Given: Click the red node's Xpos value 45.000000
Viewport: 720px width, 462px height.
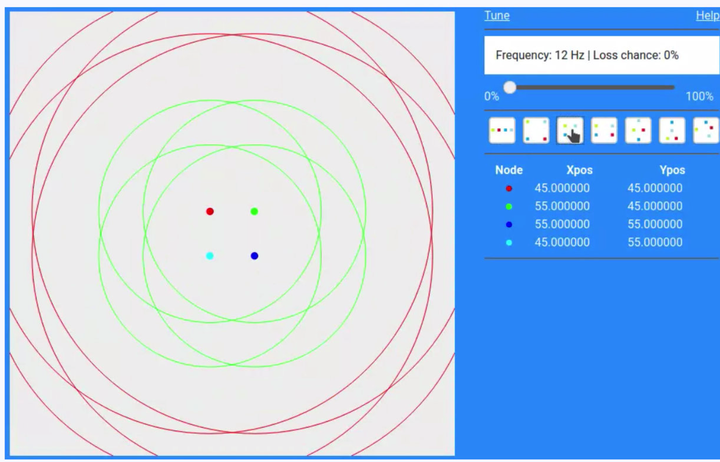Looking at the screenshot, I should [x=562, y=188].
